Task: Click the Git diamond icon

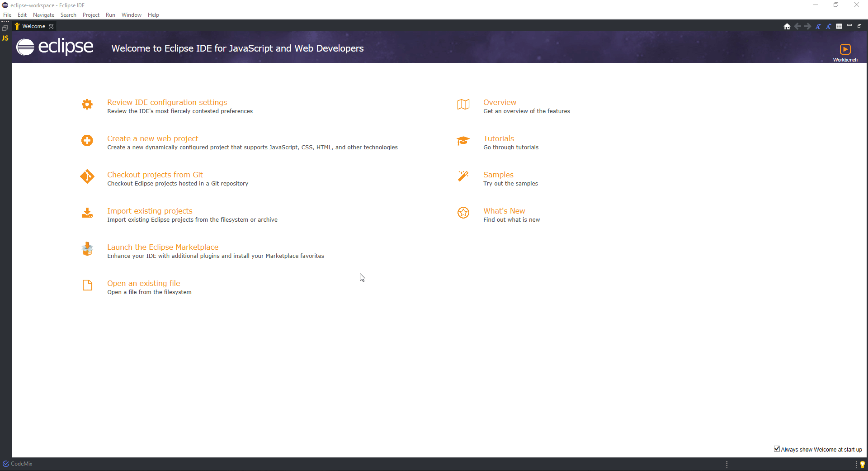Action: click(87, 176)
